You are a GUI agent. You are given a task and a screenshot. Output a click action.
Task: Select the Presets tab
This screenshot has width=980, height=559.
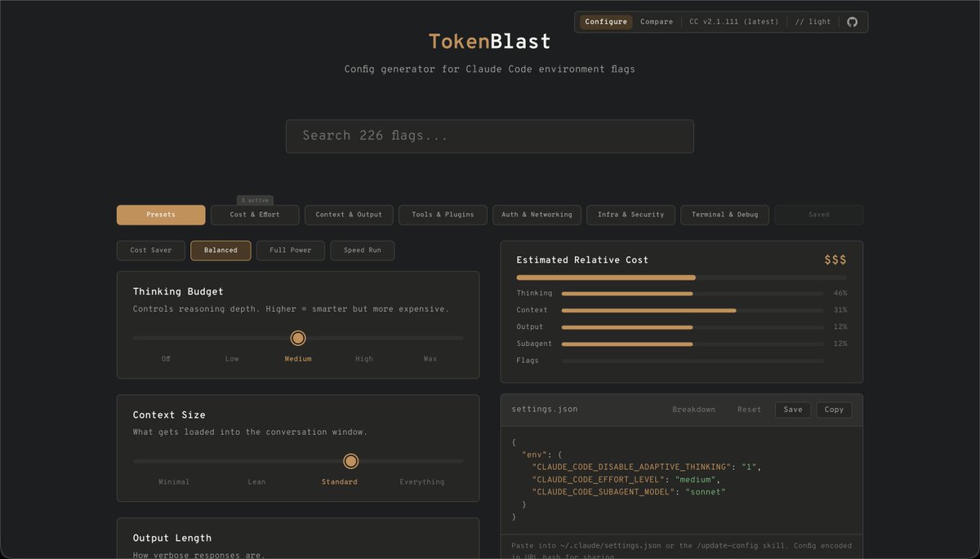[x=161, y=215]
